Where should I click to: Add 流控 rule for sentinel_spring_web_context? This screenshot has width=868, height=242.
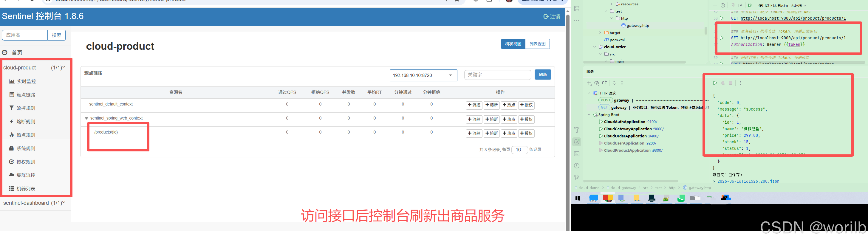(474, 120)
